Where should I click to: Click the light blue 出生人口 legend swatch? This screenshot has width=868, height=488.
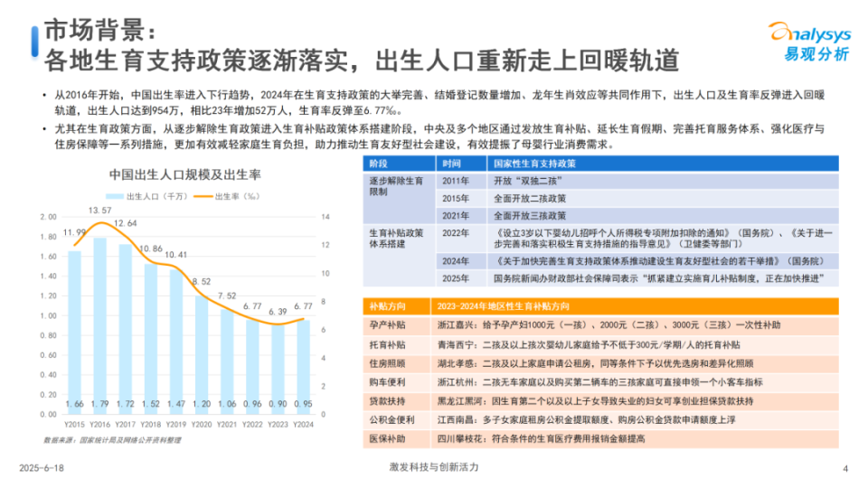(115, 196)
